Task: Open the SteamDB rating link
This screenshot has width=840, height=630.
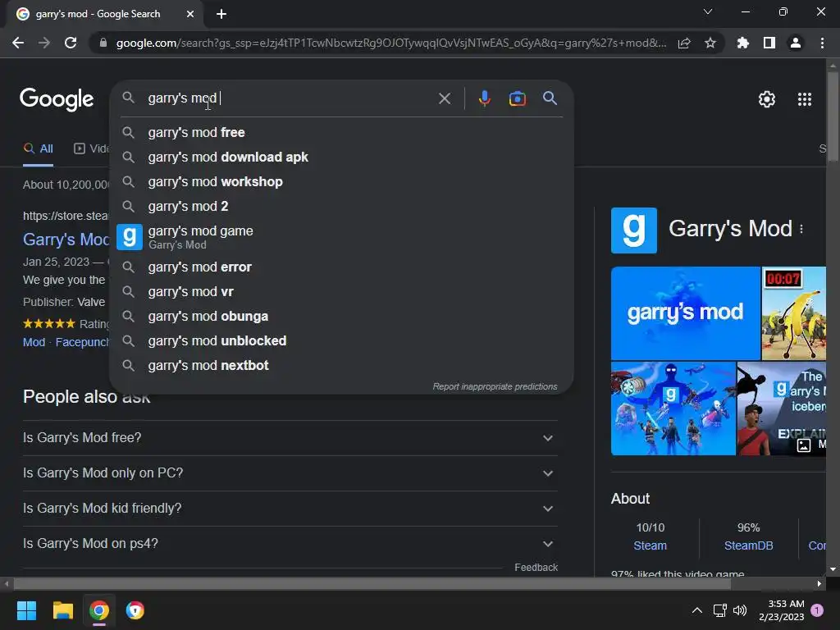Action: point(748,546)
